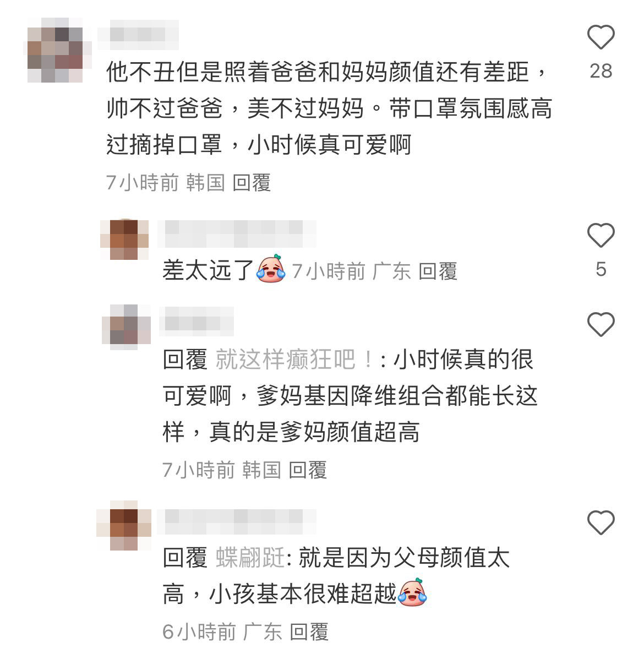Screen dimensions: 644x659
Task: Open the top commenter's blurred username
Action: click(x=138, y=35)
